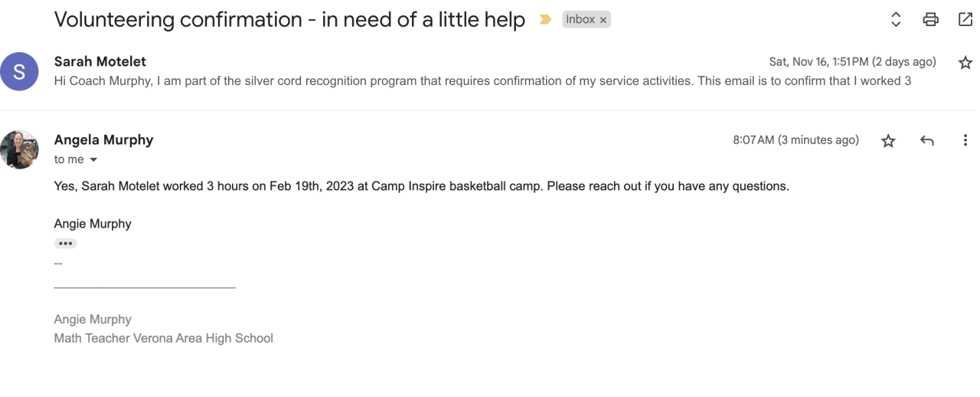Reply to Angela Murphy's message

coord(927,140)
